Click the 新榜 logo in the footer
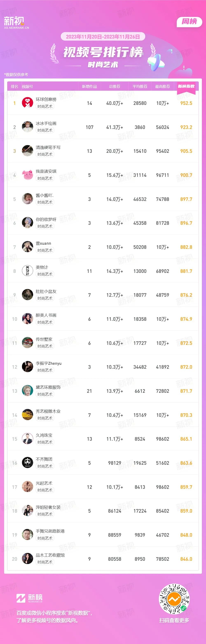This screenshot has width=206, height=644. point(29,598)
